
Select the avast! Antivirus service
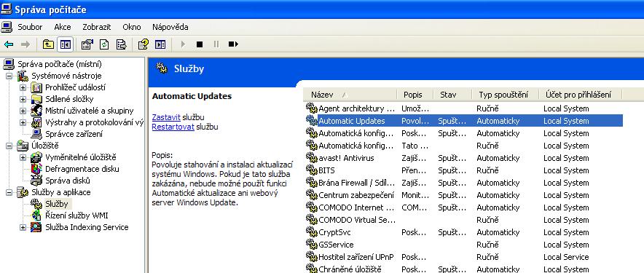[464, 158]
